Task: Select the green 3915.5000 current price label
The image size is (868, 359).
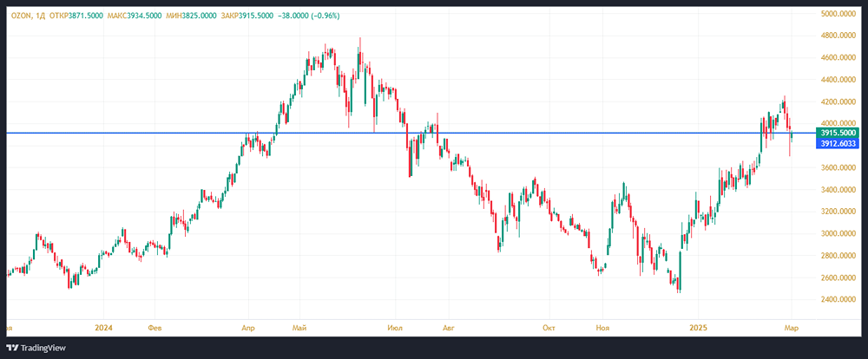Action: click(x=838, y=133)
